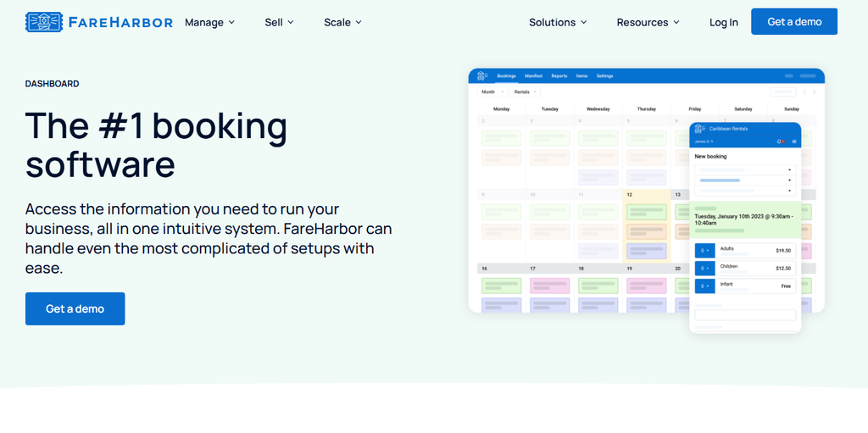Change the Adults quantity selector
The width and height of the screenshot is (868, 433).
point(704,250)
